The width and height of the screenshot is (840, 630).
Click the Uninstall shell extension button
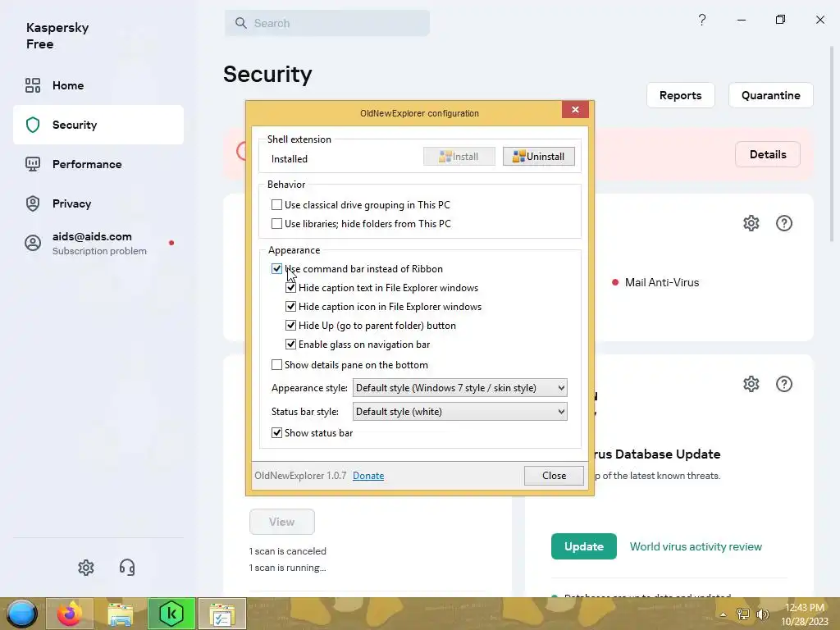click(539, 157)
